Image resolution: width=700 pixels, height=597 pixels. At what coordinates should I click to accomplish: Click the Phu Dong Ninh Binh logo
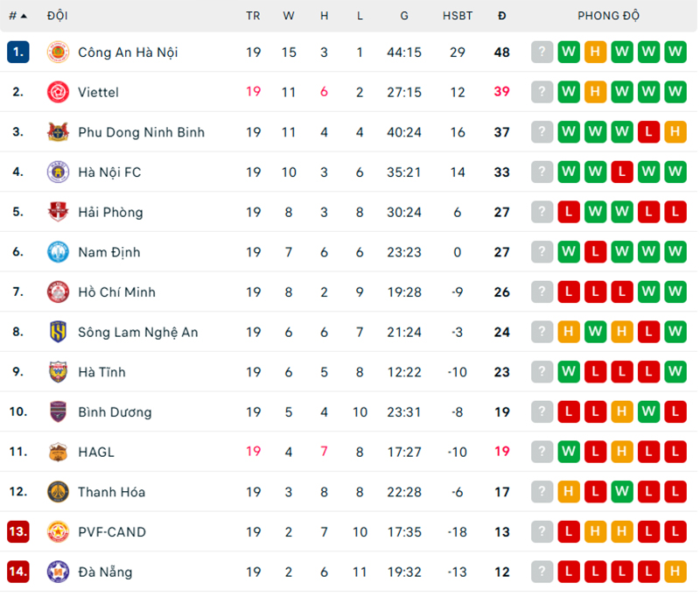click(58, 131)
